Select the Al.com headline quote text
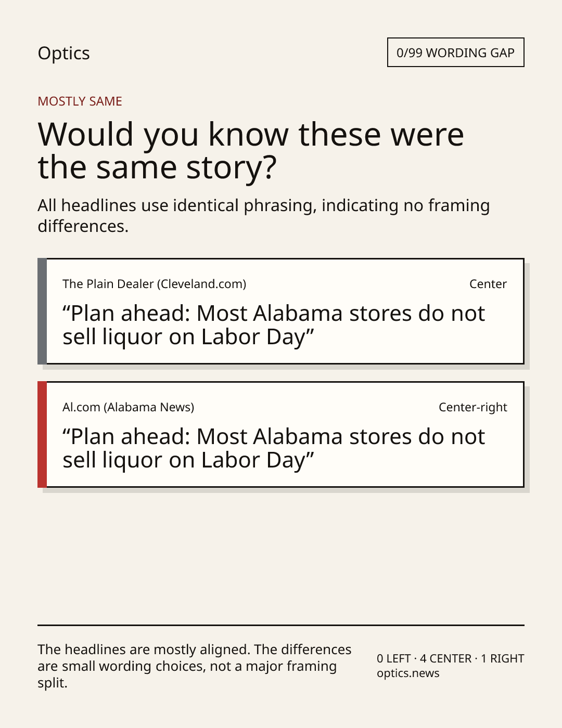The height and width of the screenshot is (728, 562). pos(274,448)
